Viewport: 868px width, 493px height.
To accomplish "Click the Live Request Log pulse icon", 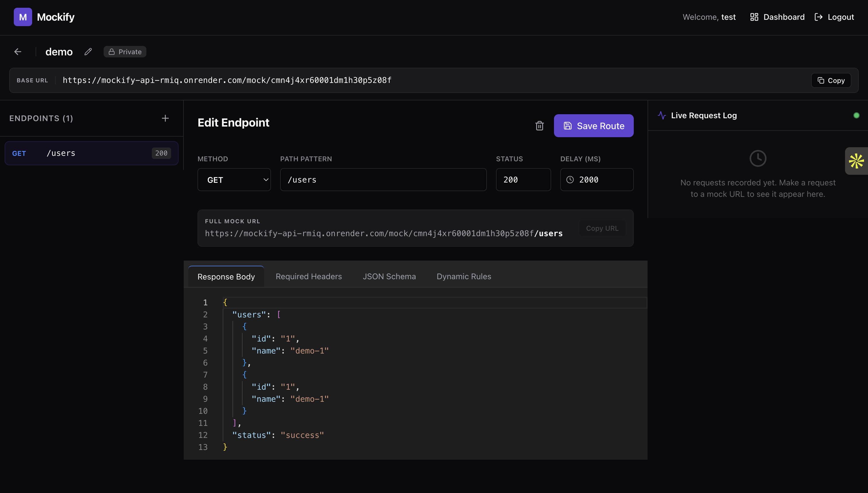I will pos(662,115).
